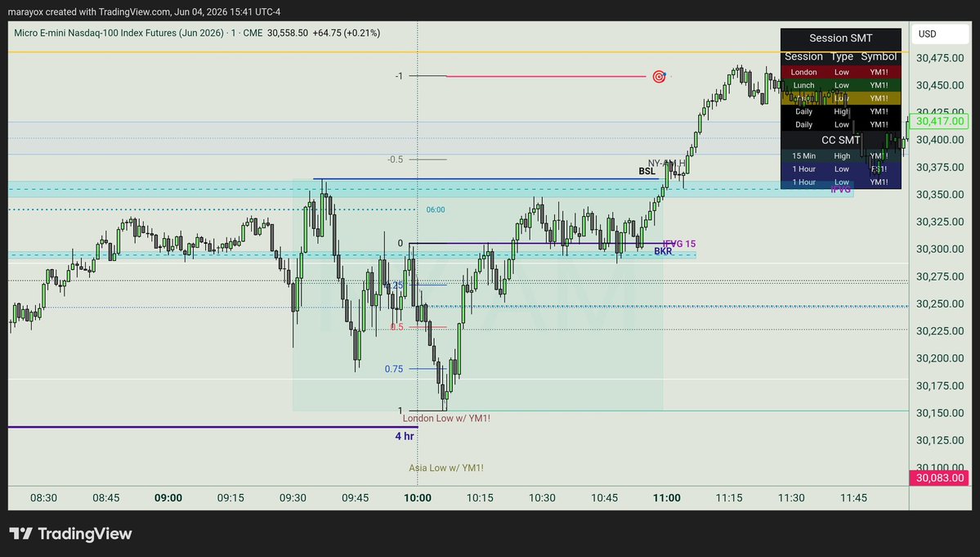Click the 30,150.00 price axis label
980x557 pixels.
(939, 413)
